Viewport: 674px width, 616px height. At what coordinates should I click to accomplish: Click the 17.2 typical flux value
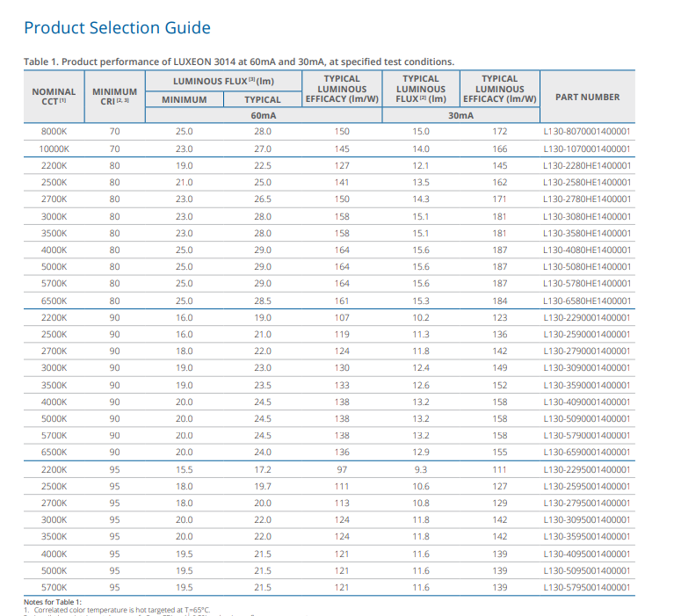[263, 470]
